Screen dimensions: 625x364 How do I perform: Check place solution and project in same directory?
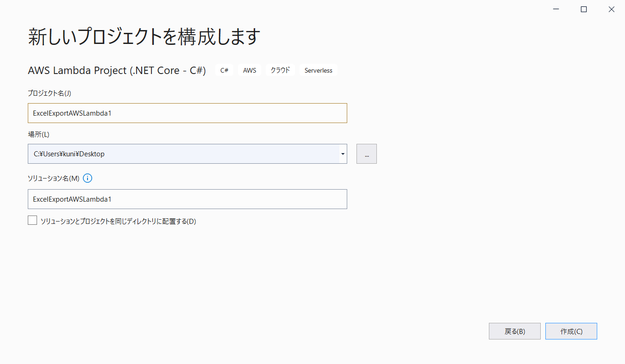[x=32, y=221]
